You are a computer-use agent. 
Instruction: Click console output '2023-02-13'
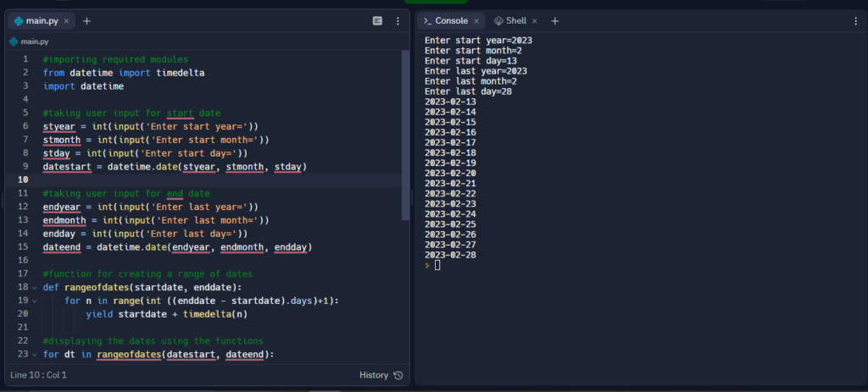[450, 102]
